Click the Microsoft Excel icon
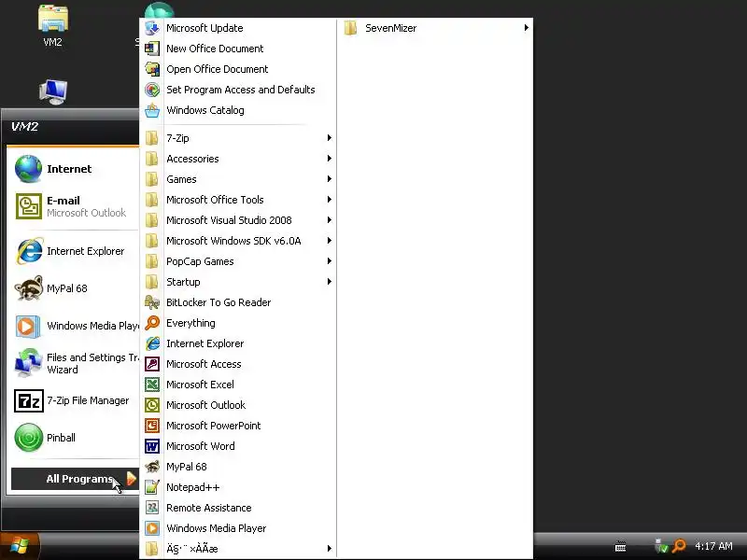The image size is (747, 560). pos(152,385)
